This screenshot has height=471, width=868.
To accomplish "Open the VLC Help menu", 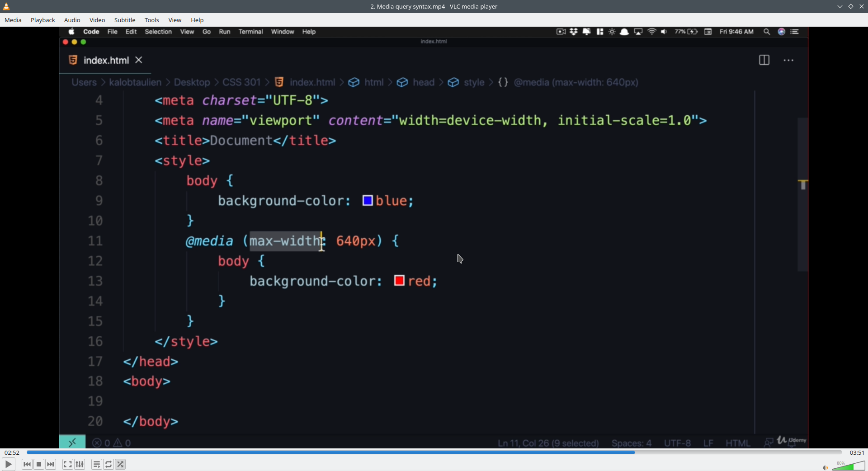I will (198, 20).
